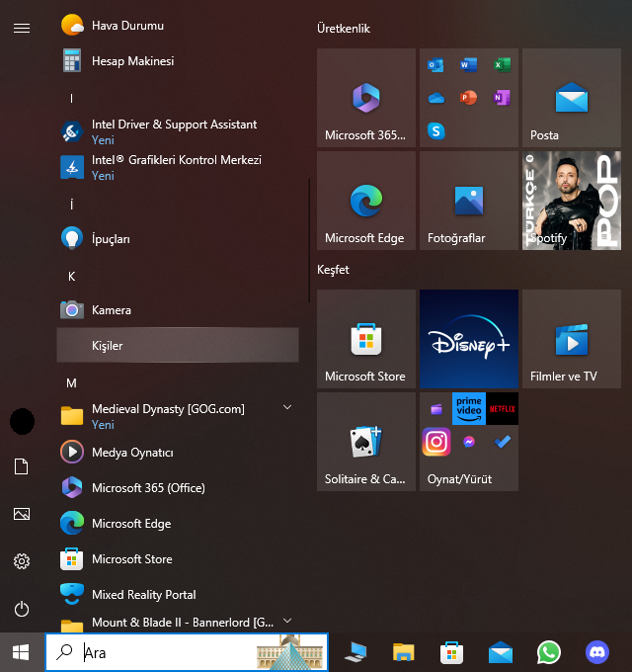632x672 pixels.
Task: Click the Microsoft 365 tile
Action: (366, 98)
